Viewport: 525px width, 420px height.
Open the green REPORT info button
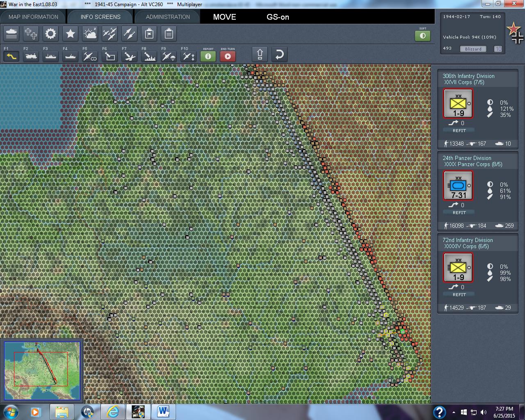[x=208, y=56]
